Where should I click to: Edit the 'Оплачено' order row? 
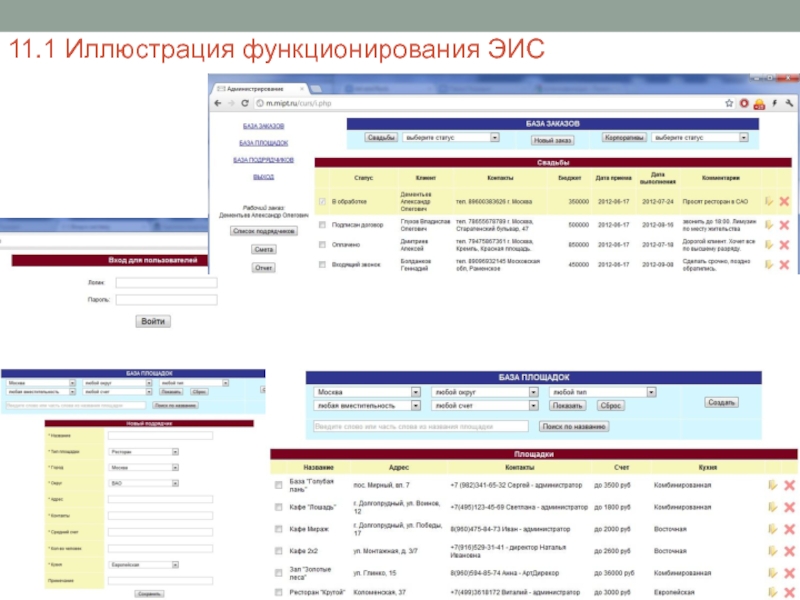(769, 244)
